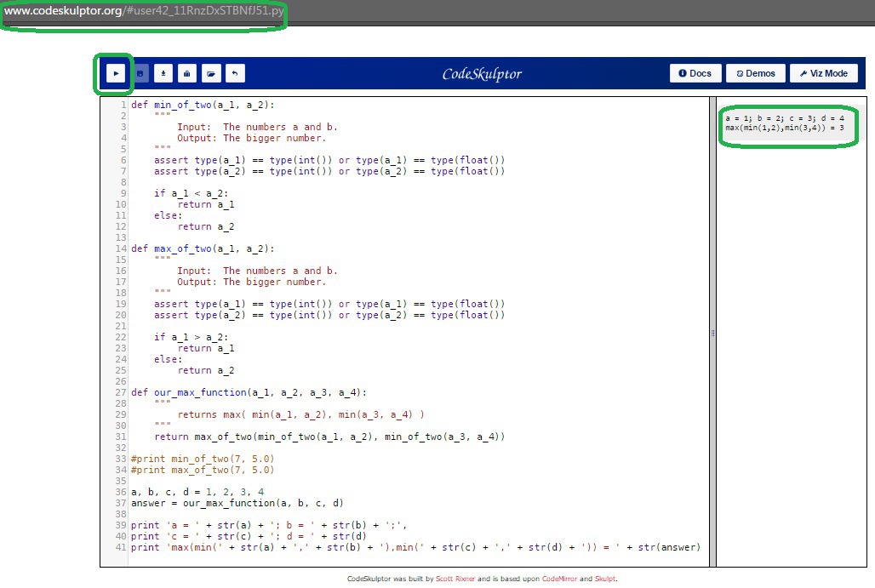The height and width of the screenshot is (588, 875).
Task: Open the Demos list
Action: pyautogui.click(x=756, y=73)
